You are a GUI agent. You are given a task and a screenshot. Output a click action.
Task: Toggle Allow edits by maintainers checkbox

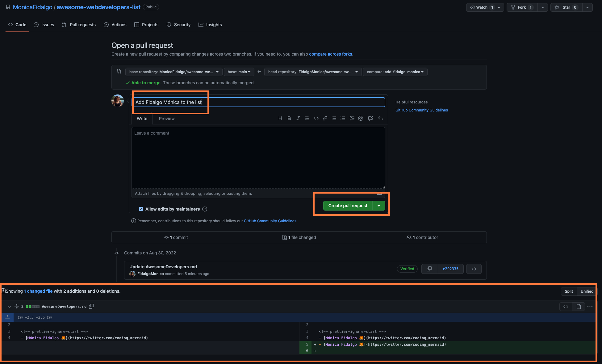[141, 209]
